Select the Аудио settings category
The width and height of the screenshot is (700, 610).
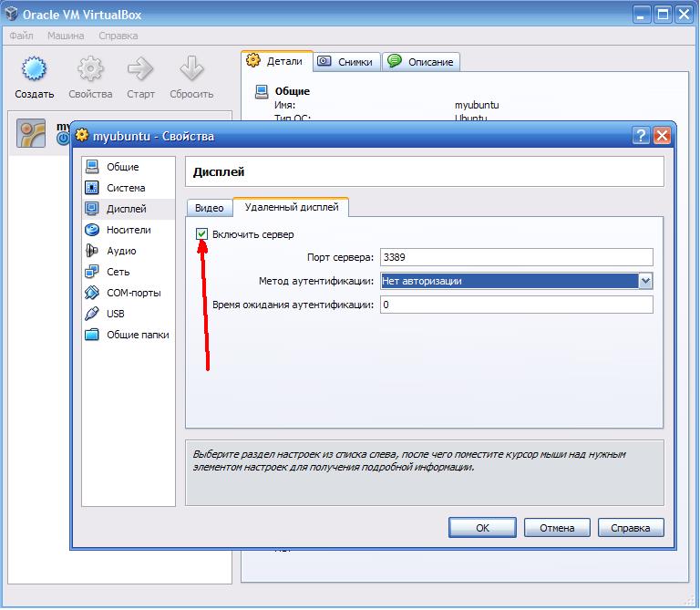click(x=129, y=251)
